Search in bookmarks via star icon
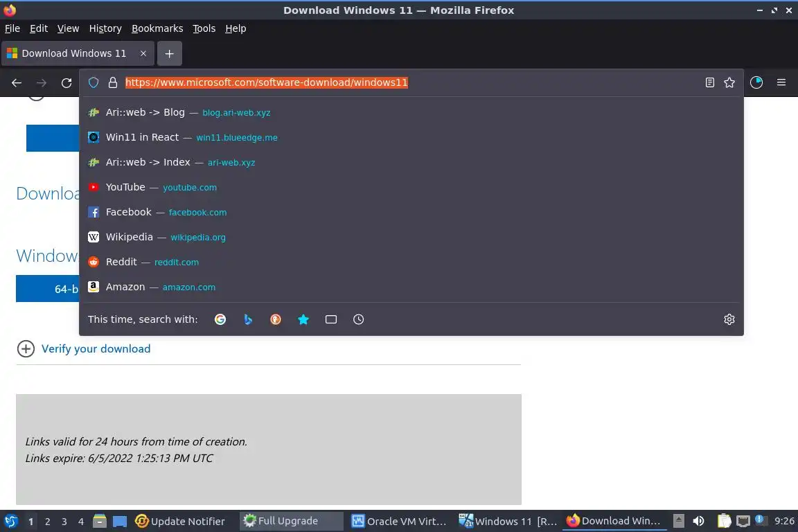This screenshot has height=532, width=798. (303, 319)
